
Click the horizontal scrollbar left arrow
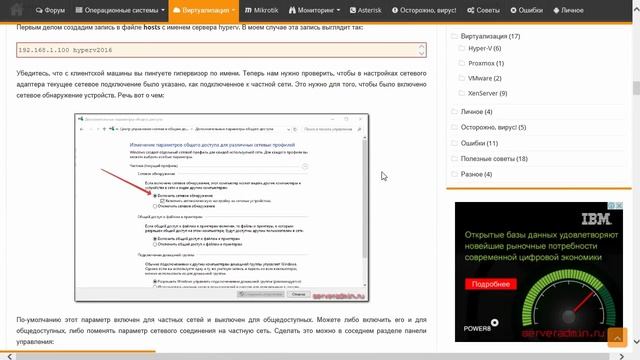pos(9,357)
